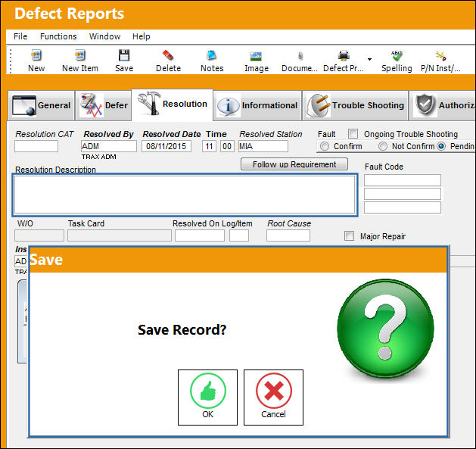Run Spelling check from toolbar
Screen dimensions: 476x449
[397, 61]
